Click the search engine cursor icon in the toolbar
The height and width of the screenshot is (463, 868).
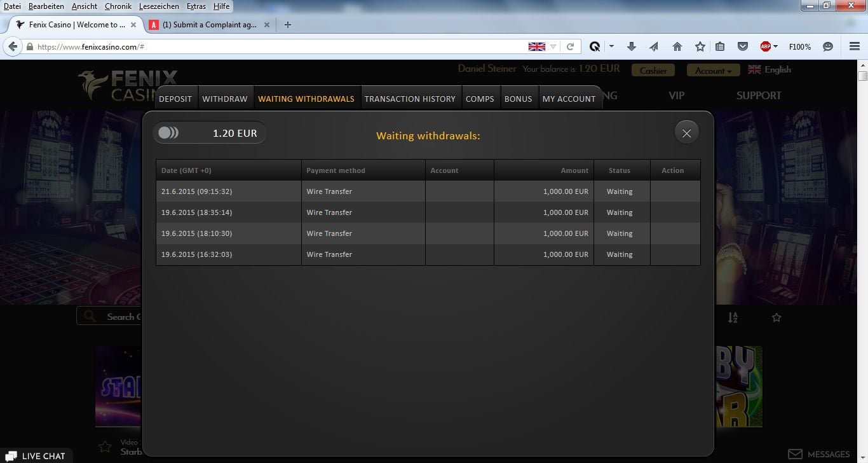click(x=595, y=46)
